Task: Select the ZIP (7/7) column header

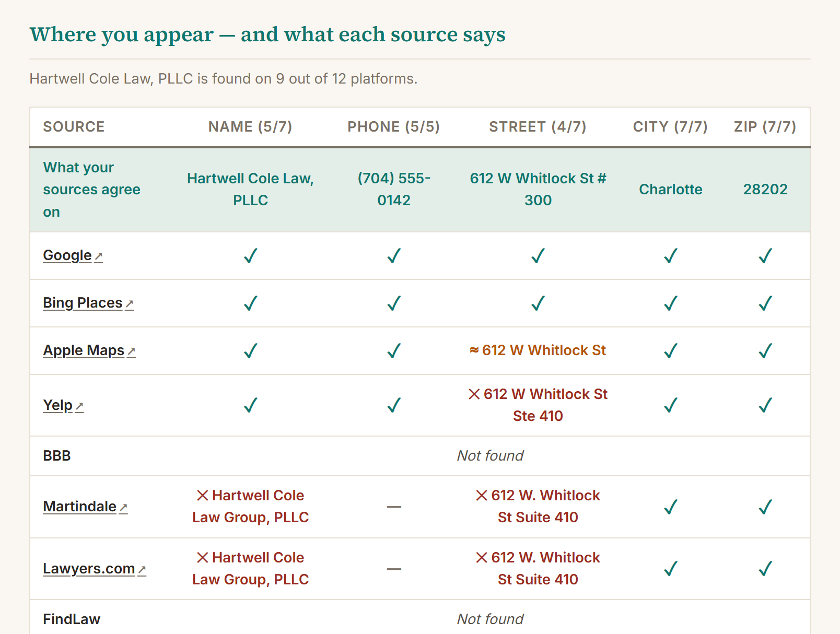Action: pyautogui.click(x=765, y=127)
